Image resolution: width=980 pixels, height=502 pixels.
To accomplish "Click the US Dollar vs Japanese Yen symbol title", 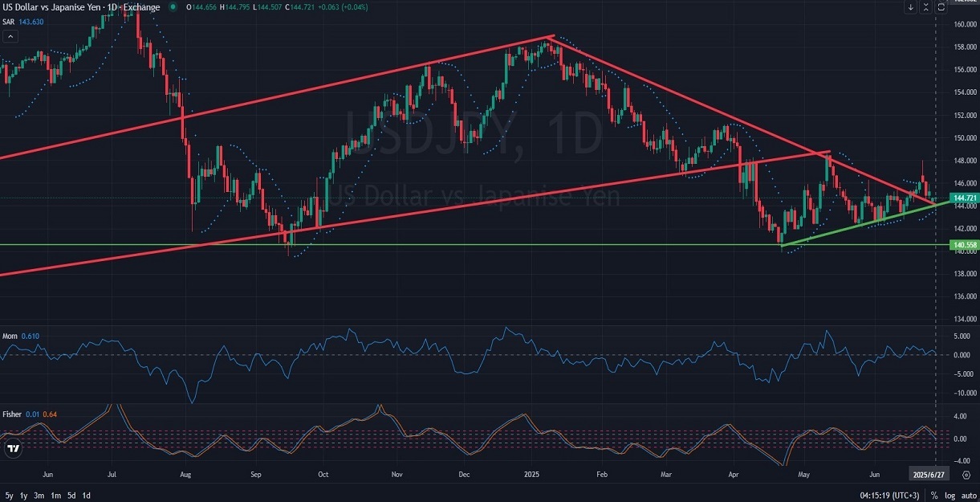I will [81, 7].
